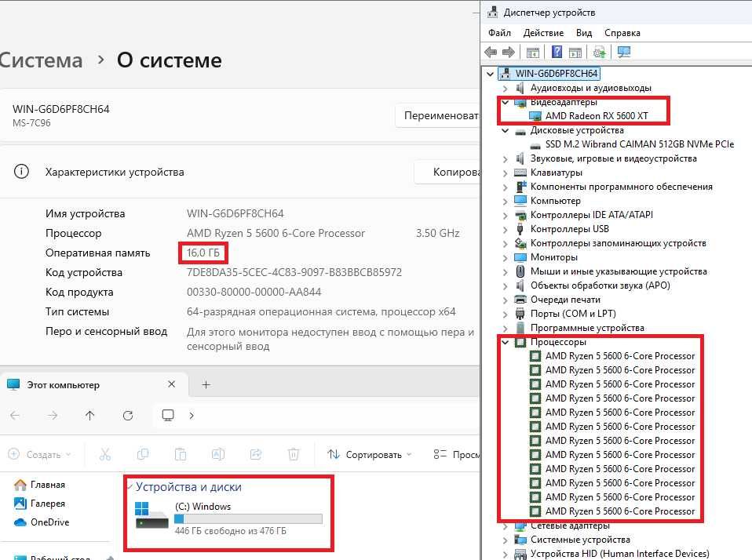752x560 pixels.
Task: Open the Справка menu
Action: [622, 33]
